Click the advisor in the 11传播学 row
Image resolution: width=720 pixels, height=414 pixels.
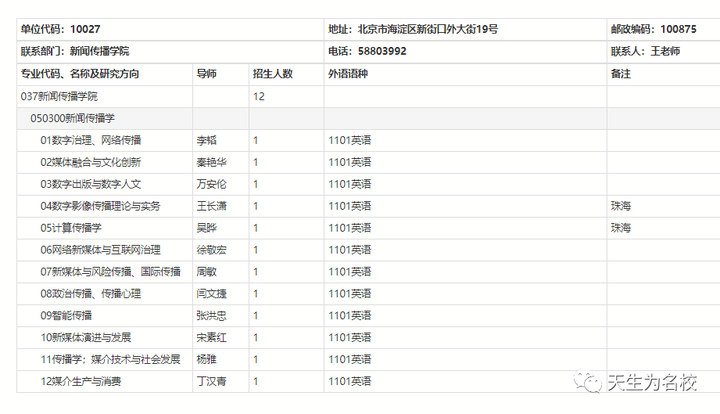coord(206,359)
